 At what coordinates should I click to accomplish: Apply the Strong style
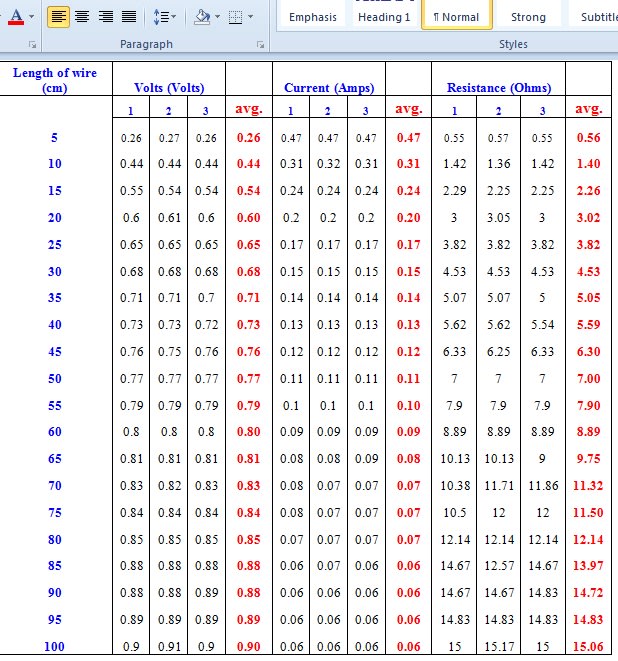tap(528, 17)
